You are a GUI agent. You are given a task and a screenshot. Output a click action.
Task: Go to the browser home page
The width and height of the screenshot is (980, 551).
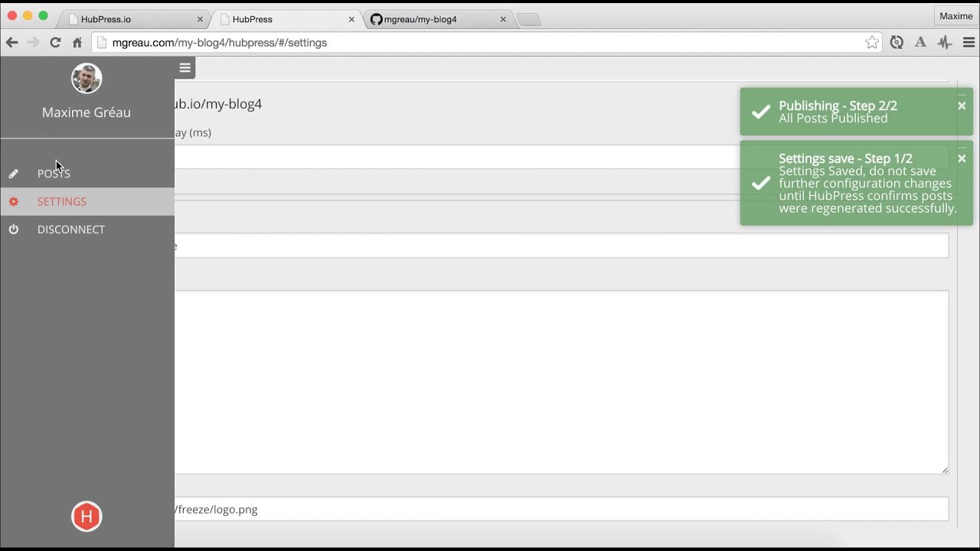pos(77,43)
